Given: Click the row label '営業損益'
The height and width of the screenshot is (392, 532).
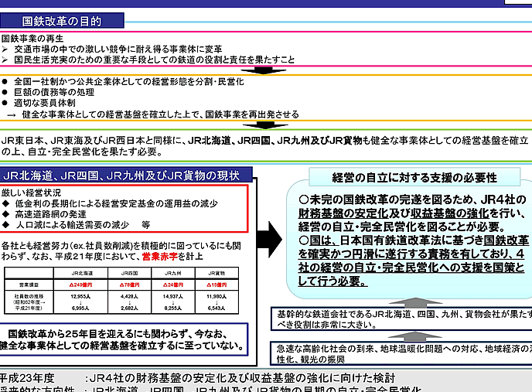Looking at the screenshot, I should (29, 285).
